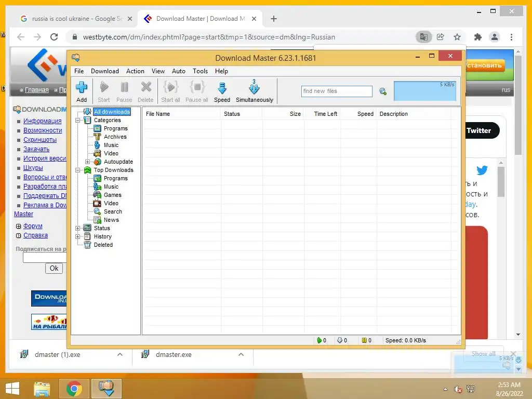
Task: Open the Информация link on webpage
Action: pyautogui.click(x=43, y=121)
